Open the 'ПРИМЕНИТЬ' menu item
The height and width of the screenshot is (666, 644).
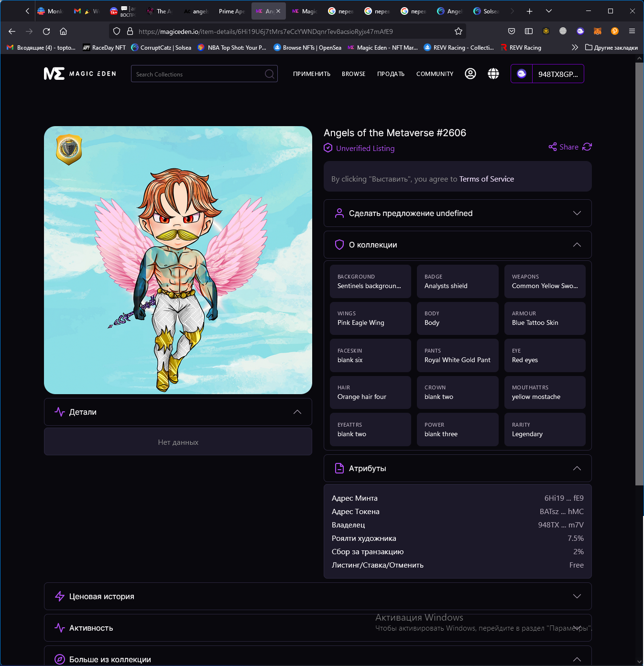312,74
